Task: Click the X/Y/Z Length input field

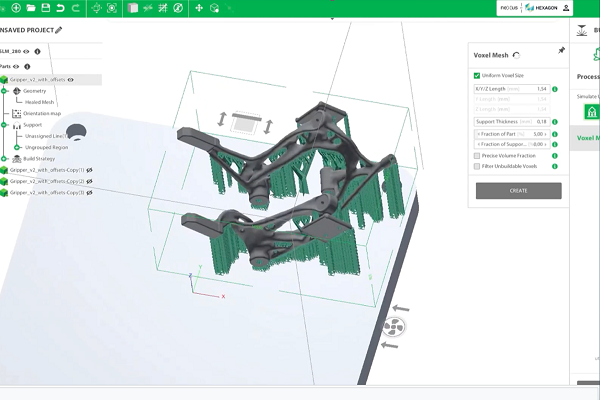Action: tap(512, 89)
